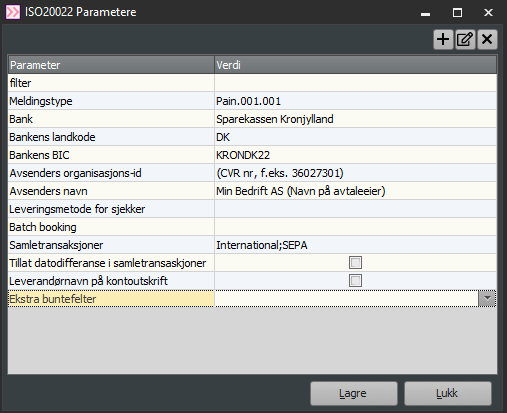Open the Ekstra buntefelter dropdown arrow

[487, 298]
